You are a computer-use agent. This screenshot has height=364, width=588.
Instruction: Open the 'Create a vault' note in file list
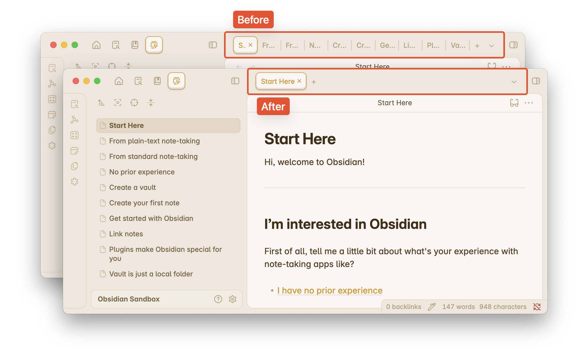click(132, 187)
